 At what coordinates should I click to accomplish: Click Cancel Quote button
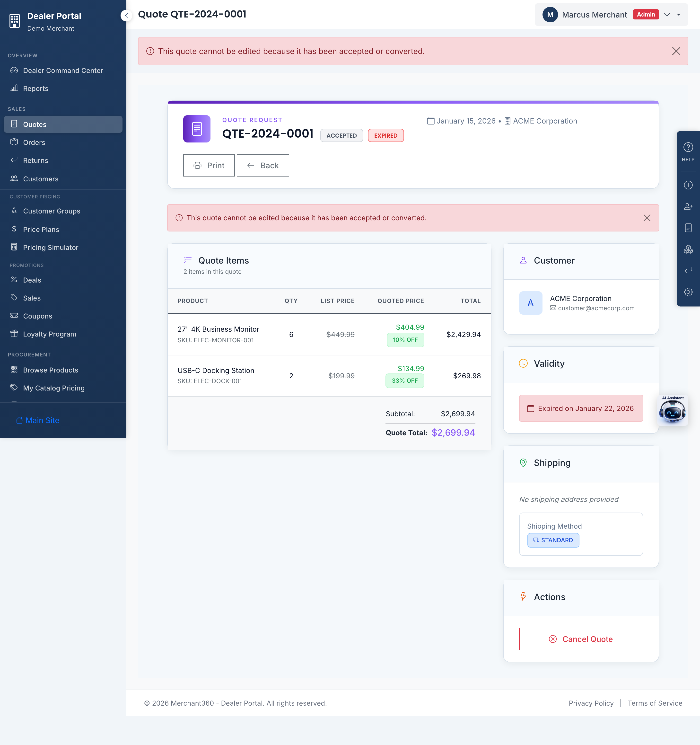(581, 639)
